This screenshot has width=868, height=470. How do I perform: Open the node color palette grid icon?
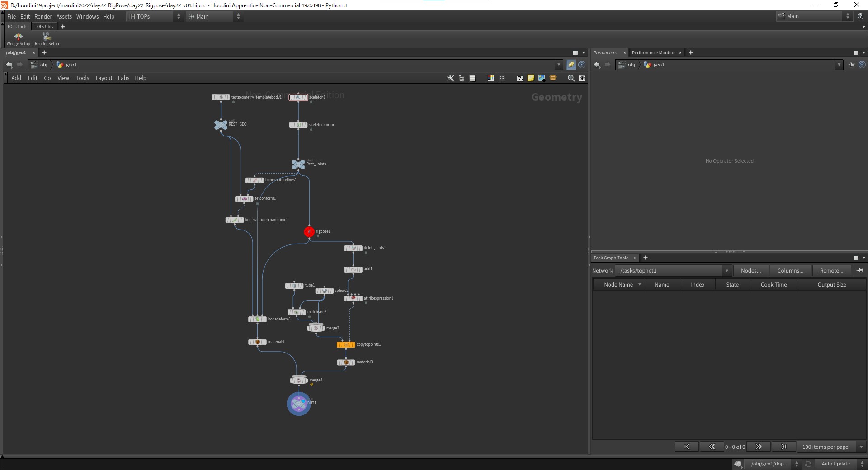coord(491,78)
